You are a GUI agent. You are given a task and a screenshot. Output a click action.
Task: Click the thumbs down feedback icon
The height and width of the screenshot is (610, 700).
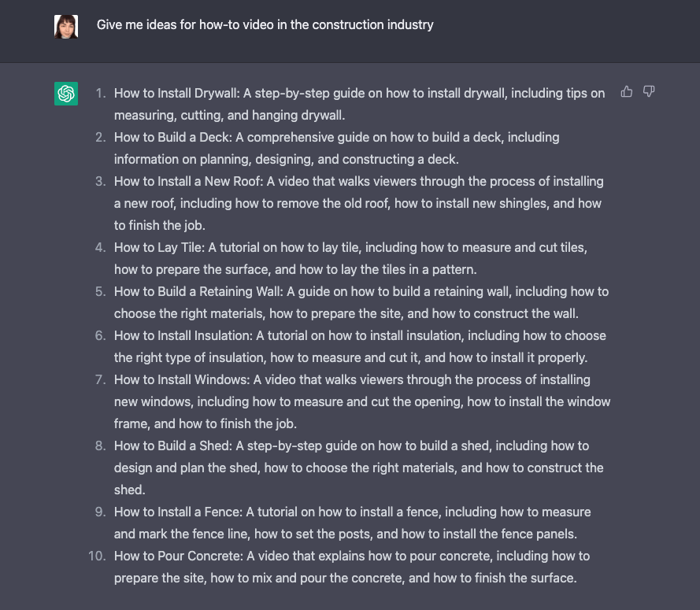pos(650,92)
